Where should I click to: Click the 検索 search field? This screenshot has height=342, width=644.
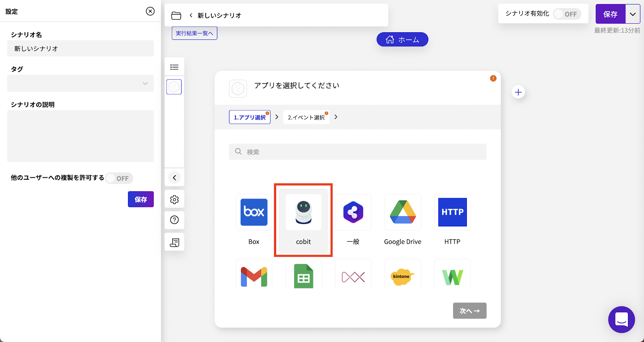tap(358, 152)
